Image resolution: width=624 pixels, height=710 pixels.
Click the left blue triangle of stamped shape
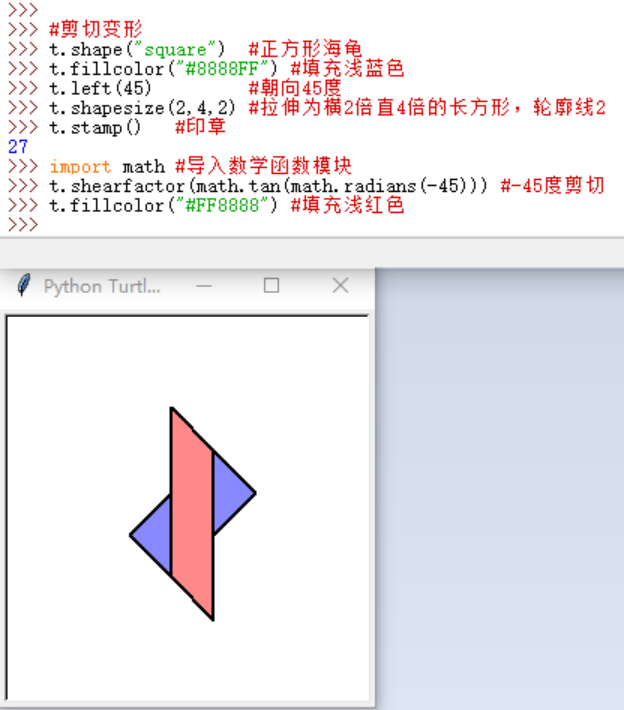pos(154,537)
